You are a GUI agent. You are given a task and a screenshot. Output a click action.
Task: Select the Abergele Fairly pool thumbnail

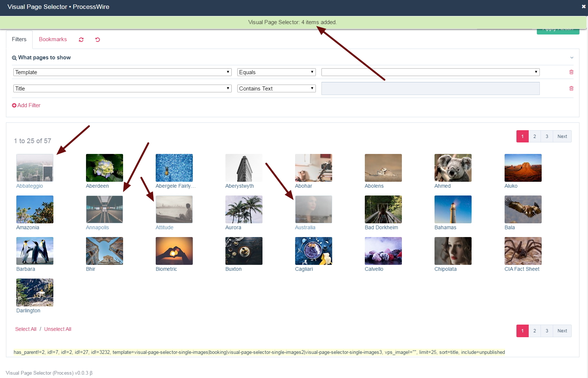pyautogui.click(x=174, y=168)
